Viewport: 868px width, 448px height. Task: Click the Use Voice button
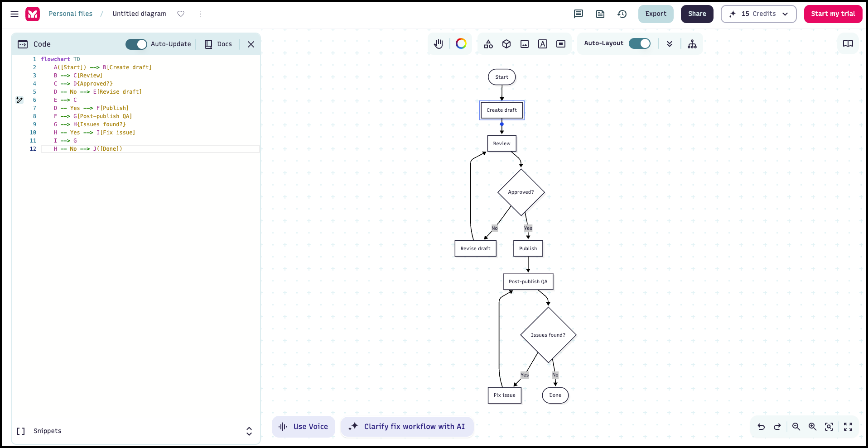coord(304,427)
